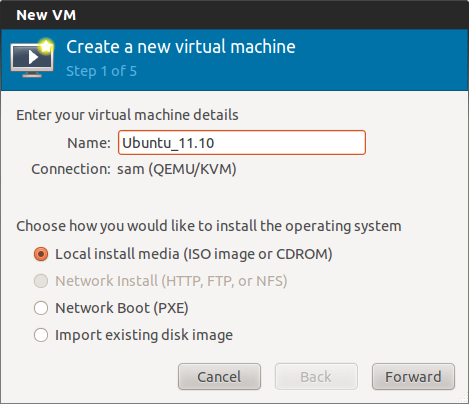Click the Cancel button

219,377
